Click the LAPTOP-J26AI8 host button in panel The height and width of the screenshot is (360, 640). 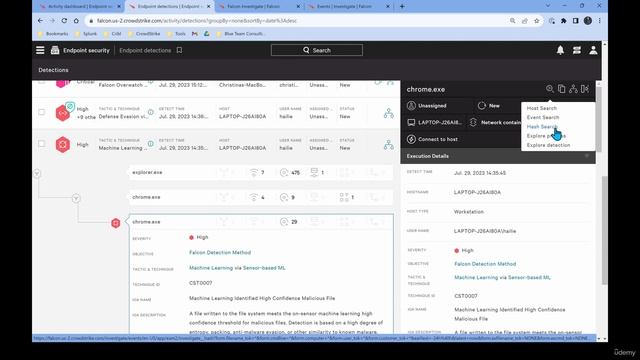[435, 122]
